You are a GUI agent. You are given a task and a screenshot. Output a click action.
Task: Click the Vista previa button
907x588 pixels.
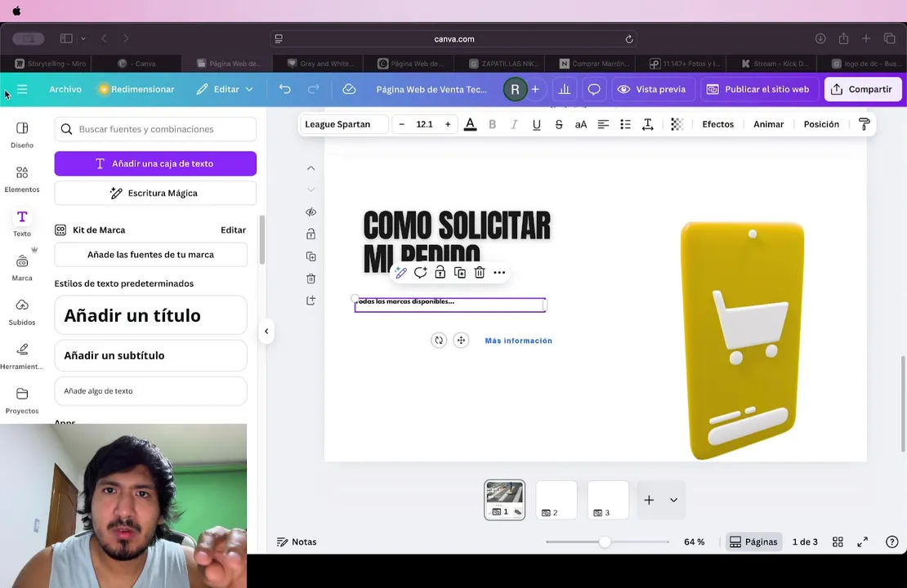coord(652,89)
